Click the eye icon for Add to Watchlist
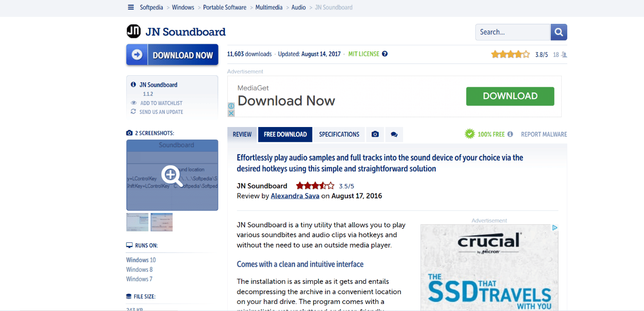 point(134,103)
